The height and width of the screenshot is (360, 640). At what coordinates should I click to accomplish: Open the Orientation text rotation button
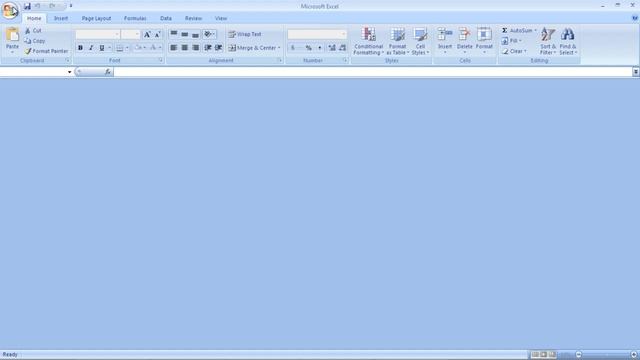coord(209,34)
